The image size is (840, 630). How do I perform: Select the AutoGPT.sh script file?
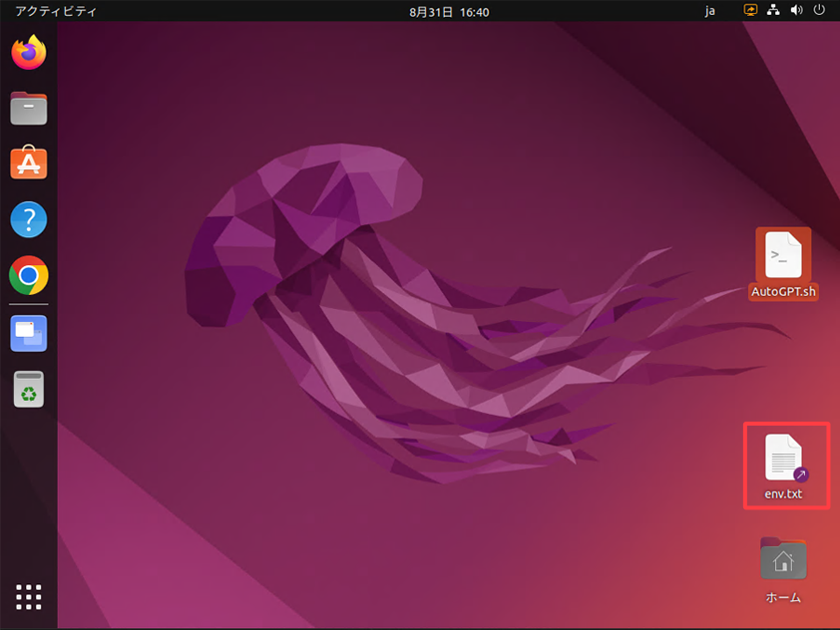[x=783, y=263]
